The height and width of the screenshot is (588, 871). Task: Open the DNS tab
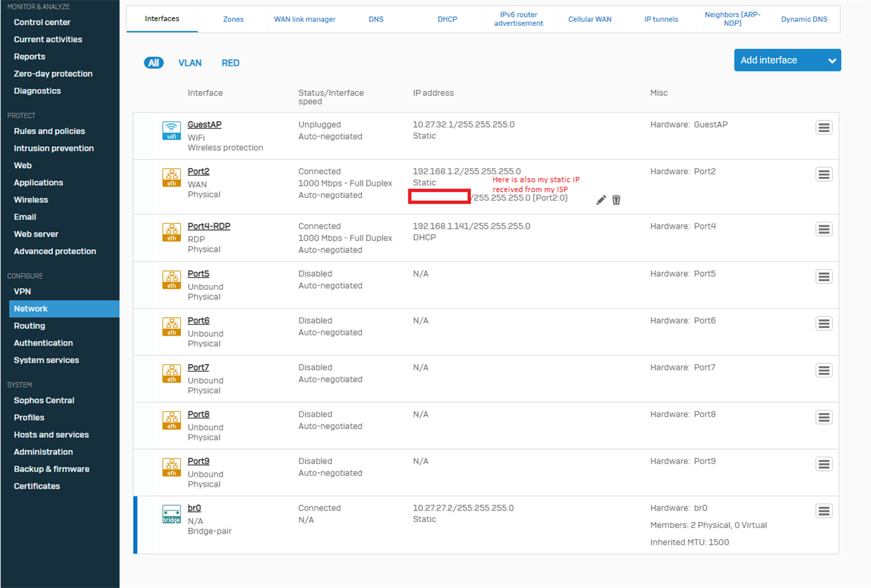tap(376, 19)
